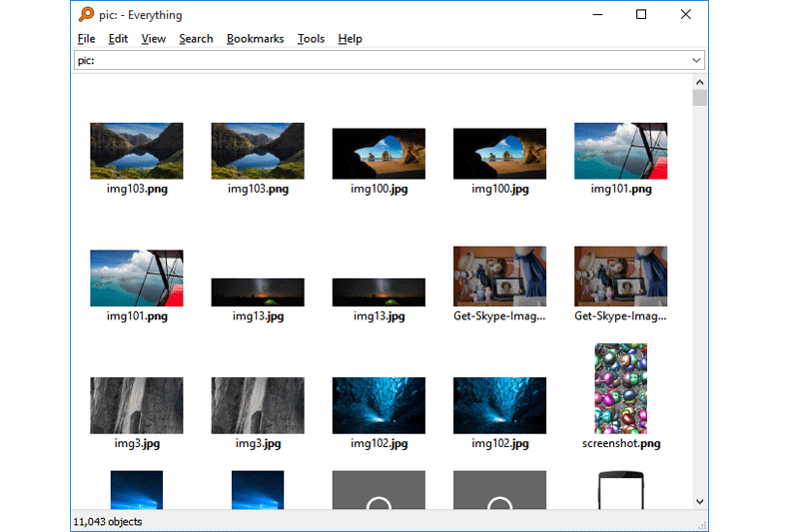Click the scrollbar up arrow
The height and width of the screenshot is (532, 799).
coord(700,82)
